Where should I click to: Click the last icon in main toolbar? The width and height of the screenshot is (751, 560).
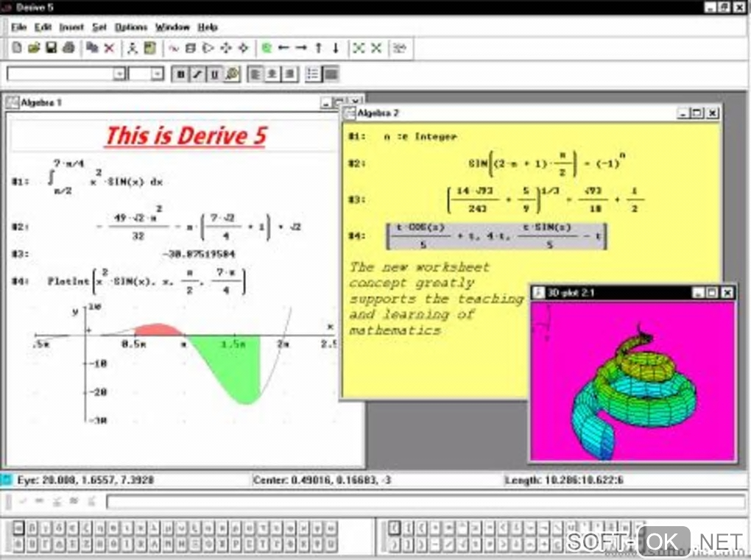(x=400, y=48)
